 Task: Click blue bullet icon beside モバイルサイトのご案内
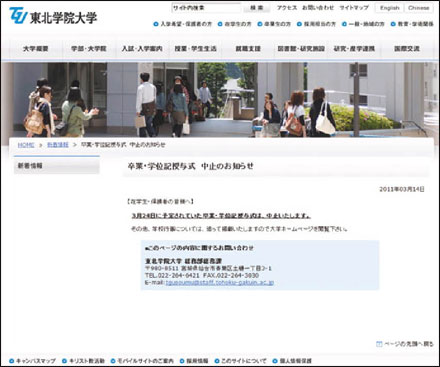pyautogui.click(x=113, y=361)
